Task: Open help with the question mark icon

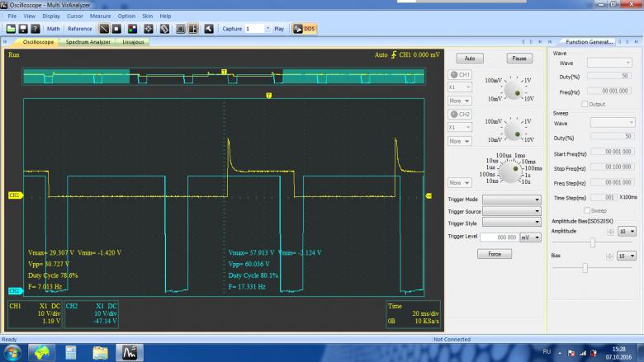Action: [x=36, y=29]
